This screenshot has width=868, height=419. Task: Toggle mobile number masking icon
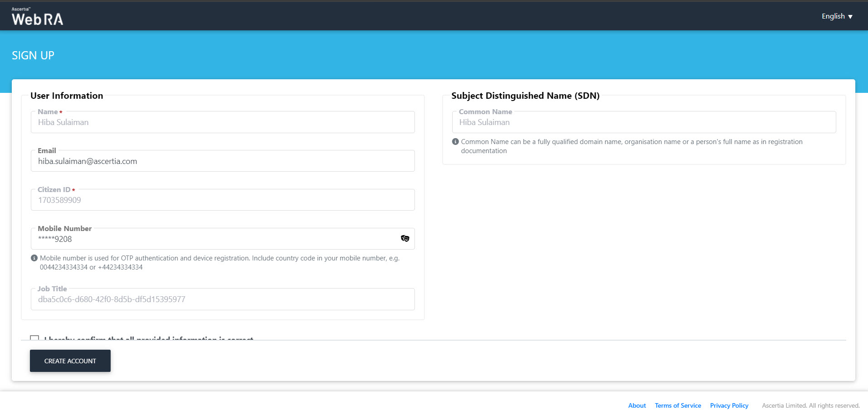coord(405,239)
